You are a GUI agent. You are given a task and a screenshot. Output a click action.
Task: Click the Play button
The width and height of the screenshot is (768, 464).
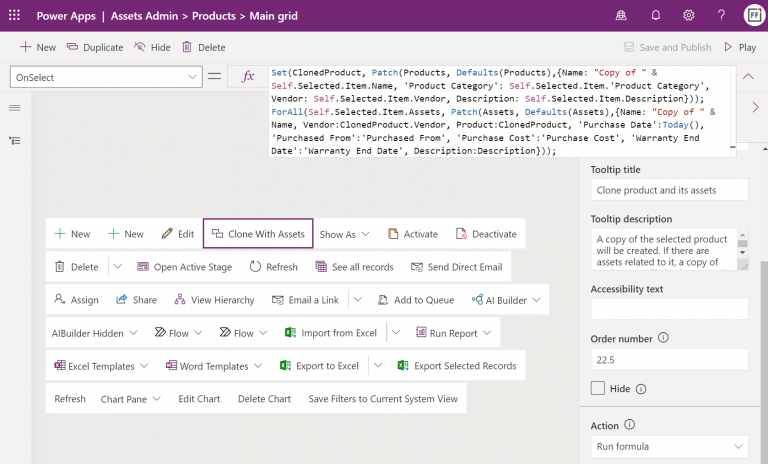740,48
